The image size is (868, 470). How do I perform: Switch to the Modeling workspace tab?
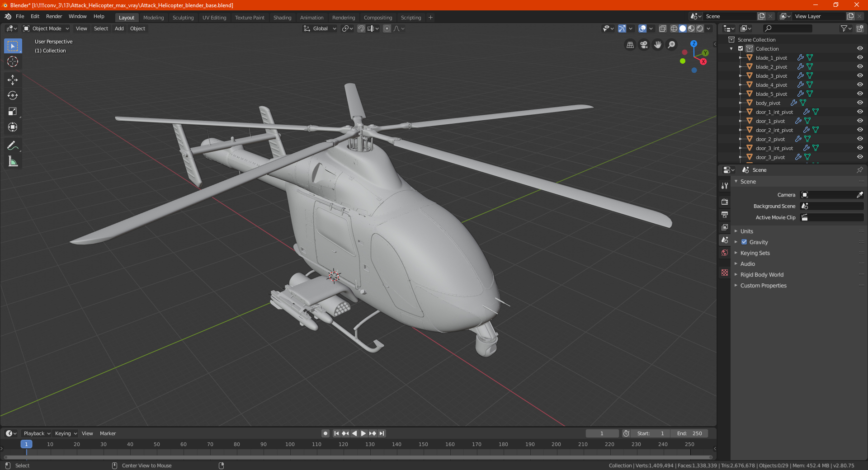[x=153, y=18]
